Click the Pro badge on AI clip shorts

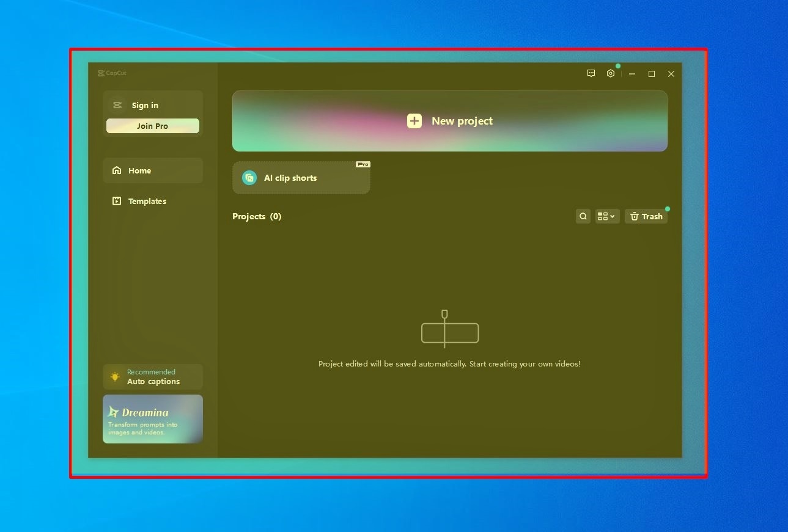pyautogui.click(x=363, y=164)
